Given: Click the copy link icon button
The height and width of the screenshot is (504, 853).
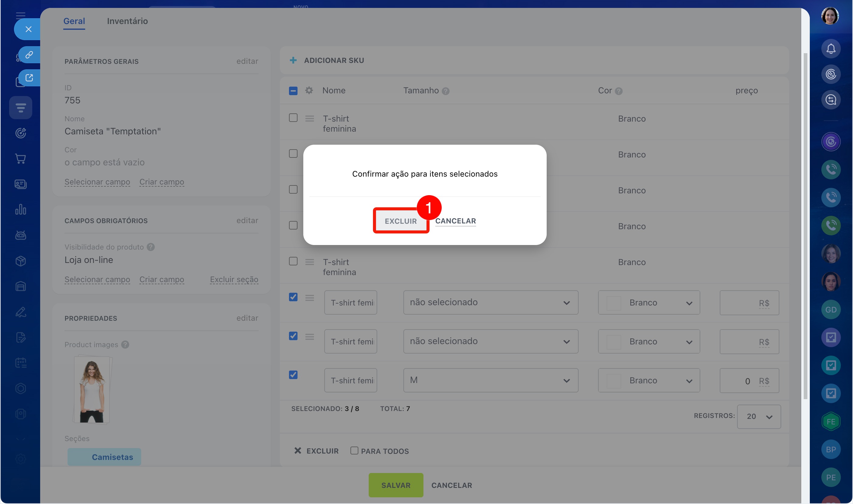Looking at the screenshot, I should (x=29, y=55).
